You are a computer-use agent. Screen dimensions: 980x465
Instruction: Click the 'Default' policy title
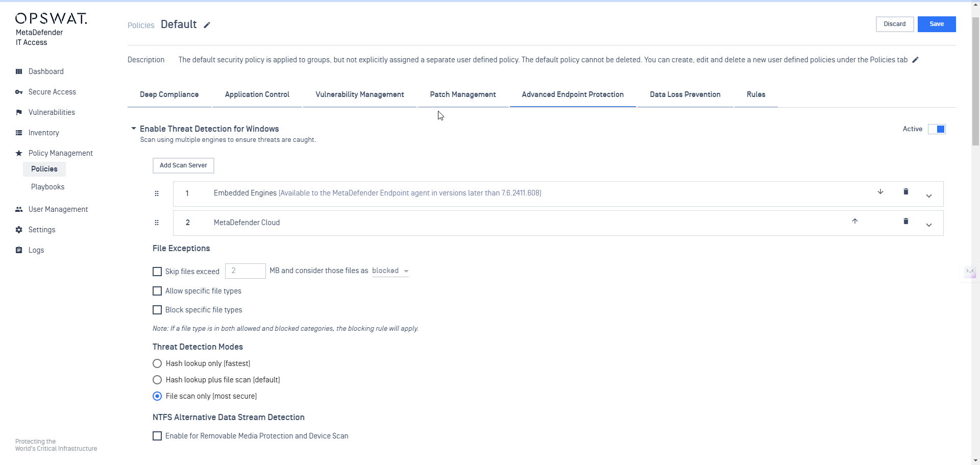click(179, 25)
